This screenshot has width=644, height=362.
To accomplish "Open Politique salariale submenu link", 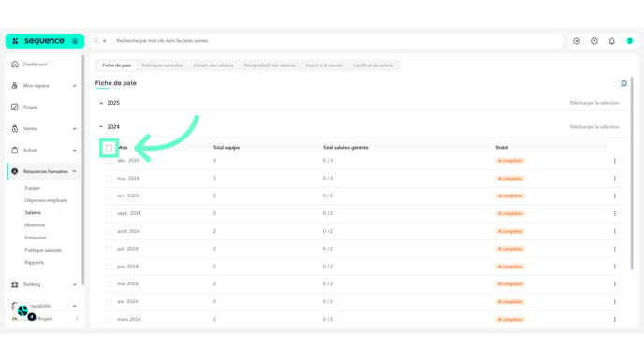I will (43, 250).
